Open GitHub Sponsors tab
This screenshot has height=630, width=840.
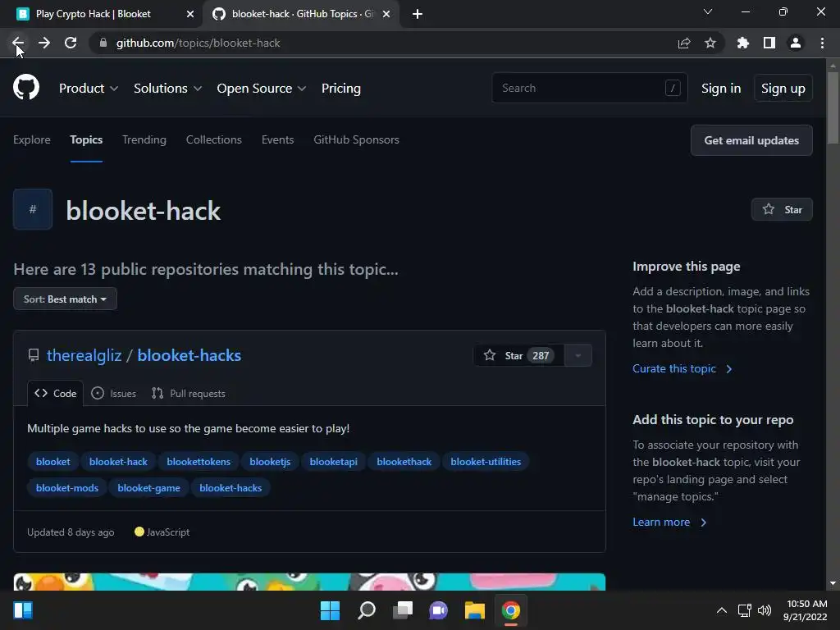356,139
